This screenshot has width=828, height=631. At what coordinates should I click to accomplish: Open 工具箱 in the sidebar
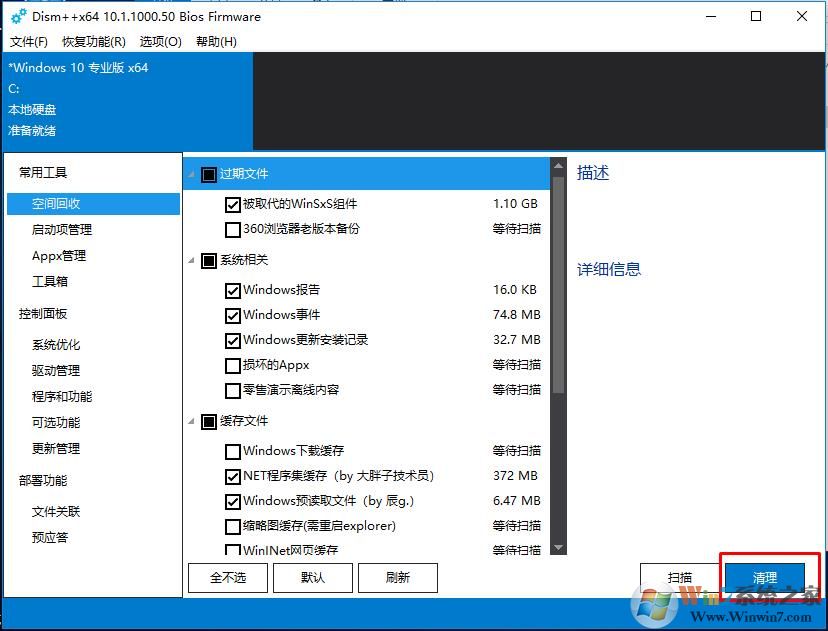tap(50, 281)
